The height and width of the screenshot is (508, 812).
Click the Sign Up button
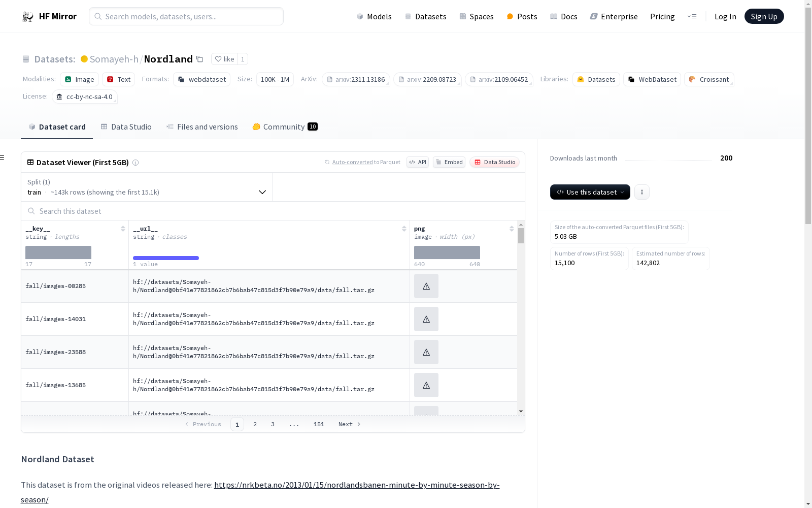pyautogui.click(x=764, y=16)
